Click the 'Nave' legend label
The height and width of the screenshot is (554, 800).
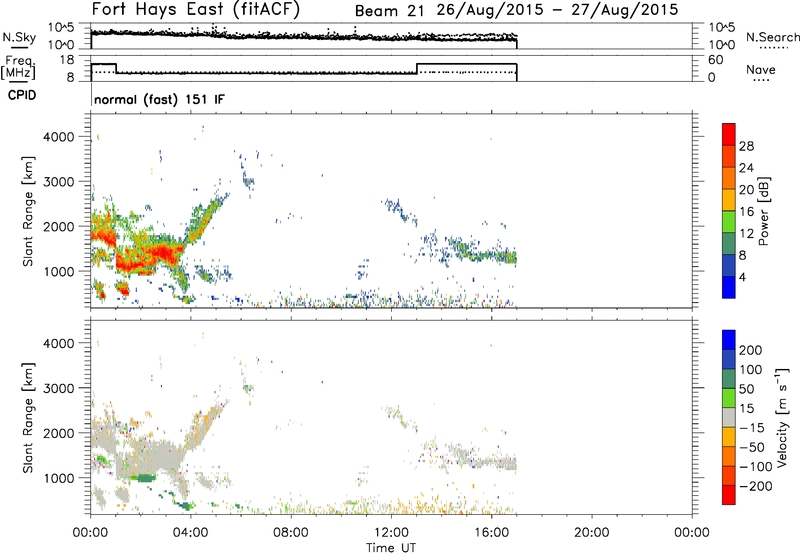pyautogui.click(x=760, y=70)
